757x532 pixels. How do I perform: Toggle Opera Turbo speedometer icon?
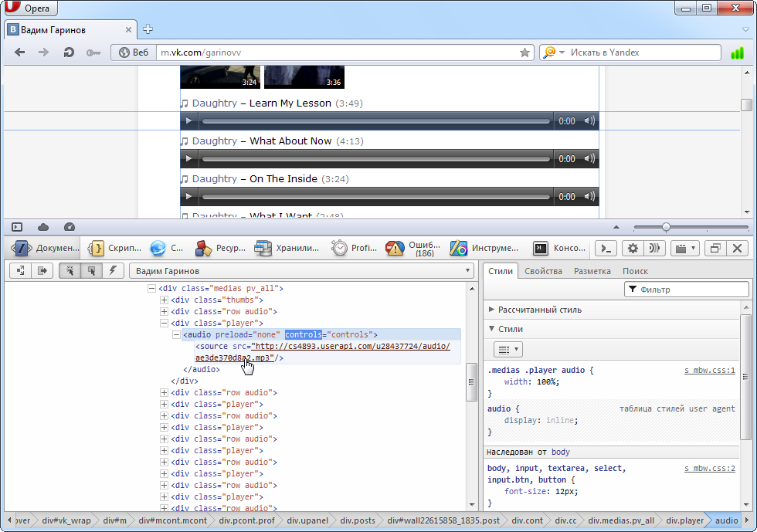click(x=69, y=227)
